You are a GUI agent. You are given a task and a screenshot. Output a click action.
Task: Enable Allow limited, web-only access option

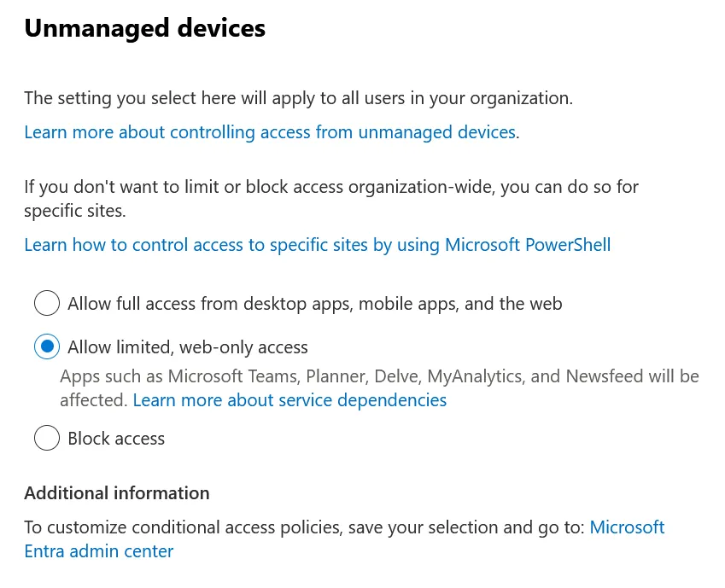(x=47, y=346)
